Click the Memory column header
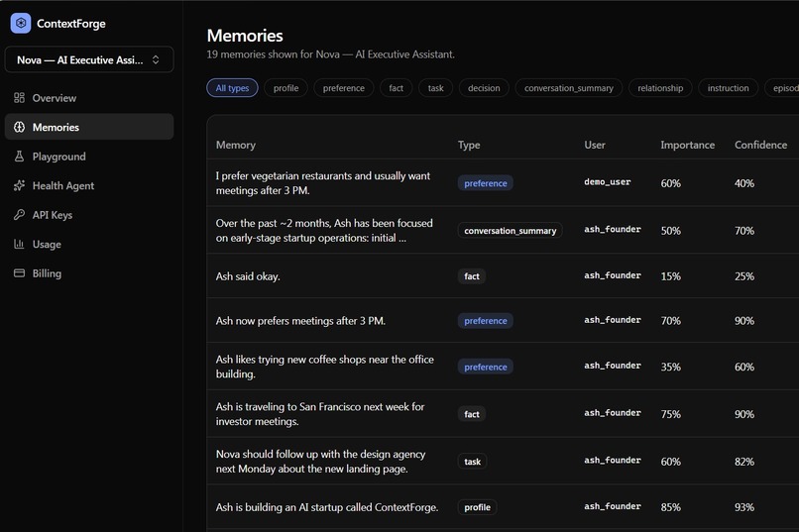799x532 pixels. (235, 145)
